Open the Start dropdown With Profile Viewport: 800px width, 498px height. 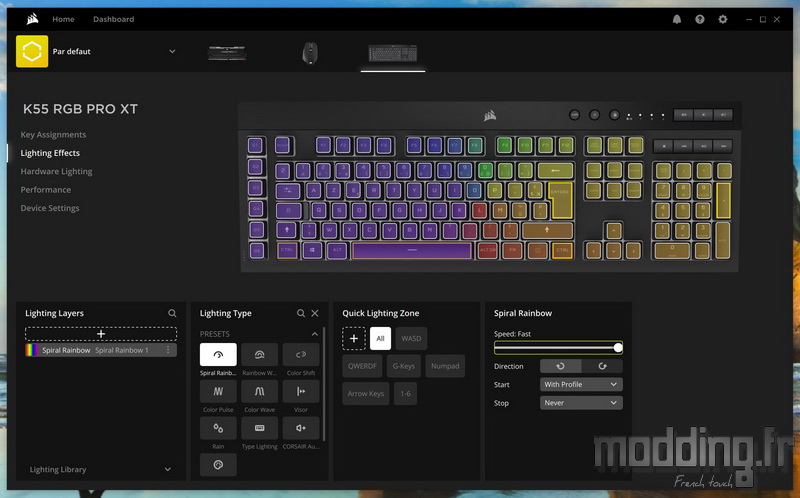pos(581,384)
